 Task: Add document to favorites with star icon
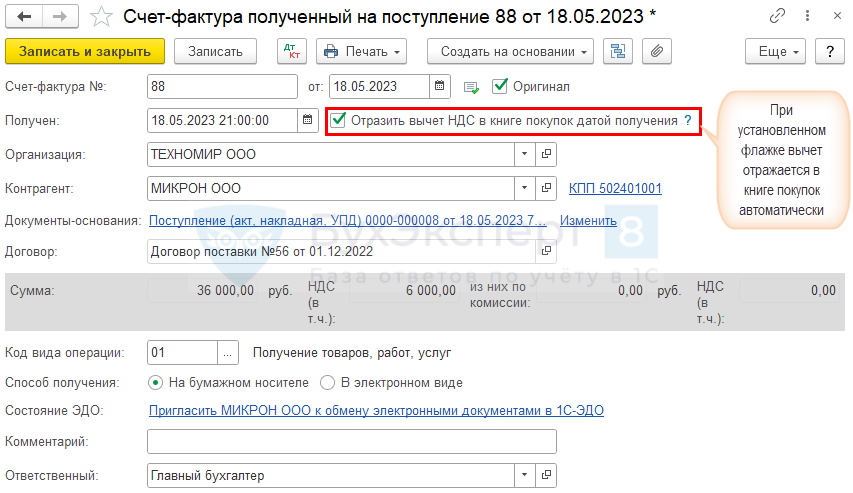101,16
